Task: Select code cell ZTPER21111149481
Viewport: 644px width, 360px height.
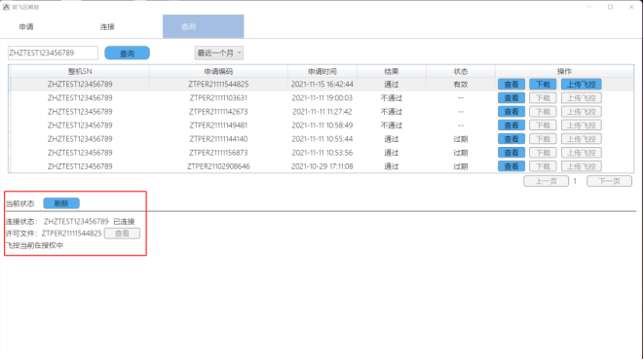Action: click(218, 126)
